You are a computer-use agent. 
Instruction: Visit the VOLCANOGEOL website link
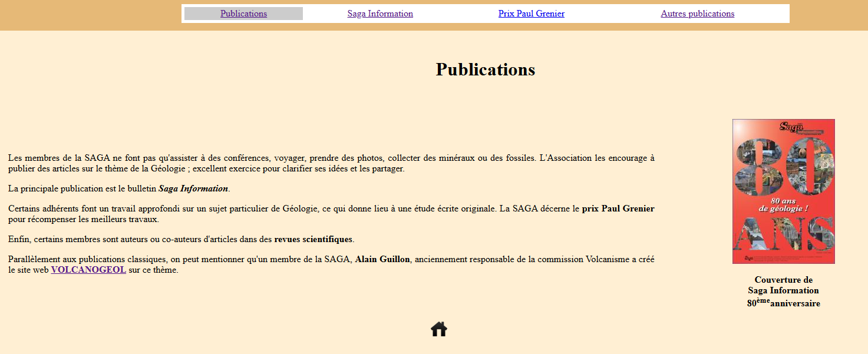88,270
